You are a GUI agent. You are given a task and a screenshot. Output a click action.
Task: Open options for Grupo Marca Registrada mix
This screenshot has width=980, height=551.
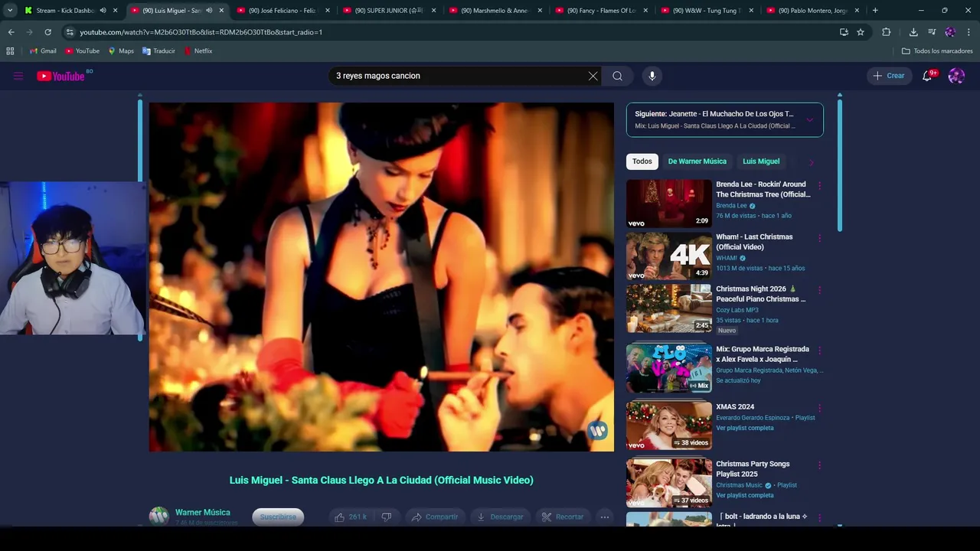[819, 350]
